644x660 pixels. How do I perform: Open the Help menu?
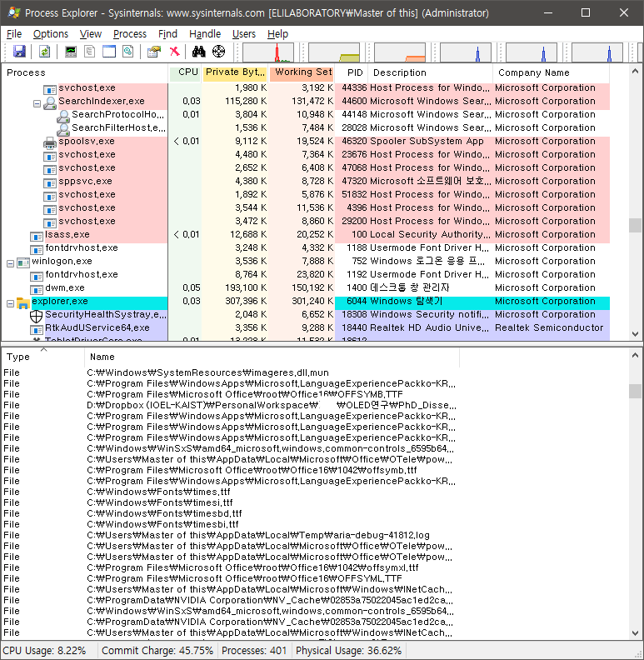[277, 33]
